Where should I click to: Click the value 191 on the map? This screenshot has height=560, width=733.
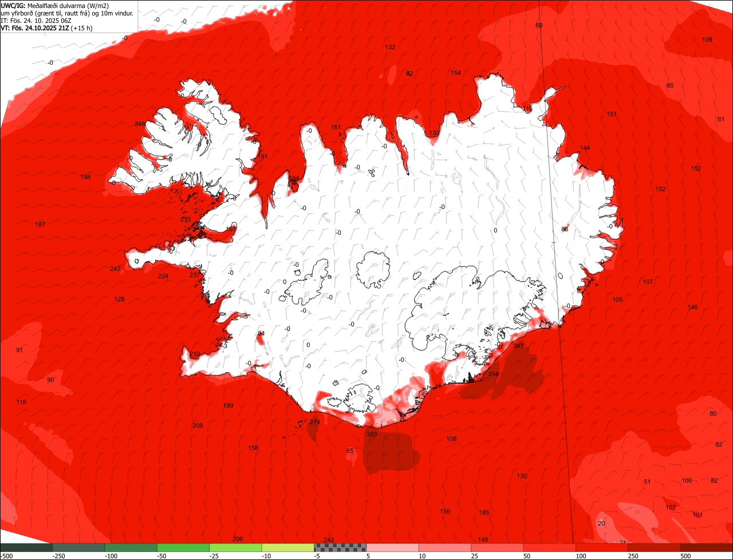pos(262,156)
